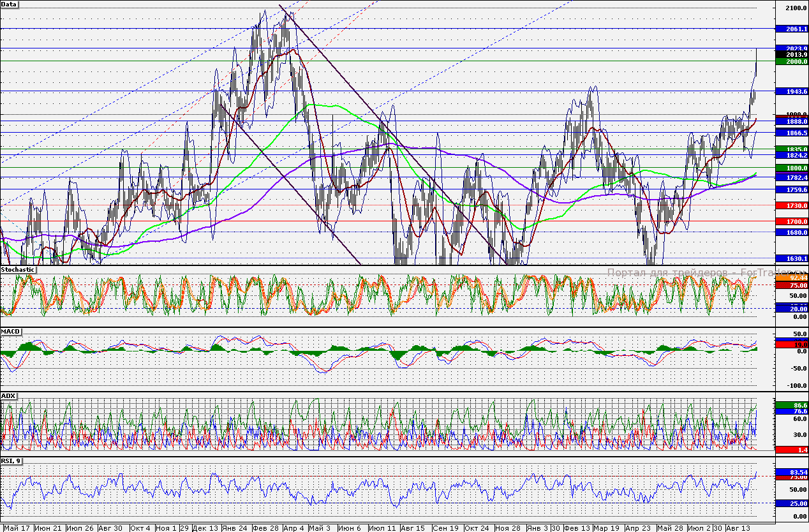Select the 1943.6 blue price level tag
The height and width of the screenshot is (532, 809).
click(x=792, y=92)
